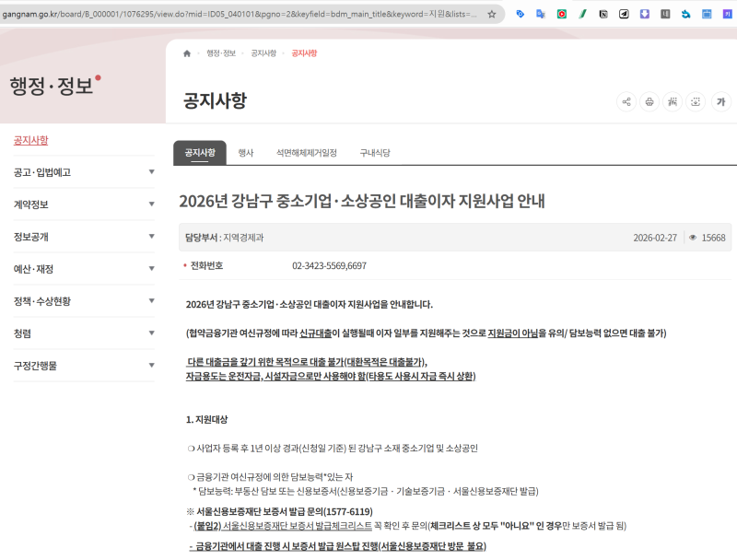
Task: Open the green slash-shaped extension
Action: pos(582,14)
